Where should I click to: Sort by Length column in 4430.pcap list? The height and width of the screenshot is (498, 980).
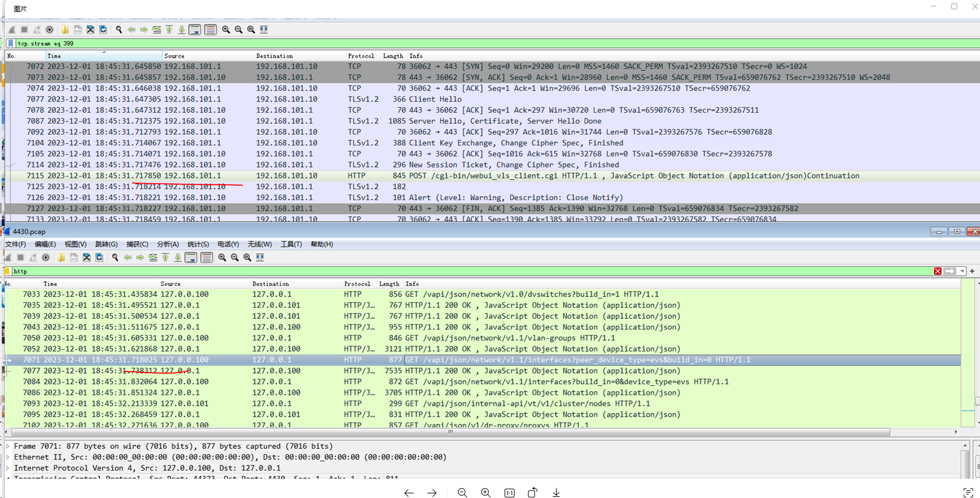coord(390,284)
